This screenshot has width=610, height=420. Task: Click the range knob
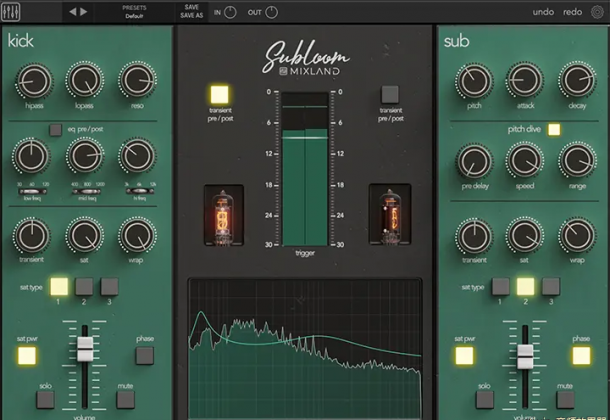click(x=577, y=161)
